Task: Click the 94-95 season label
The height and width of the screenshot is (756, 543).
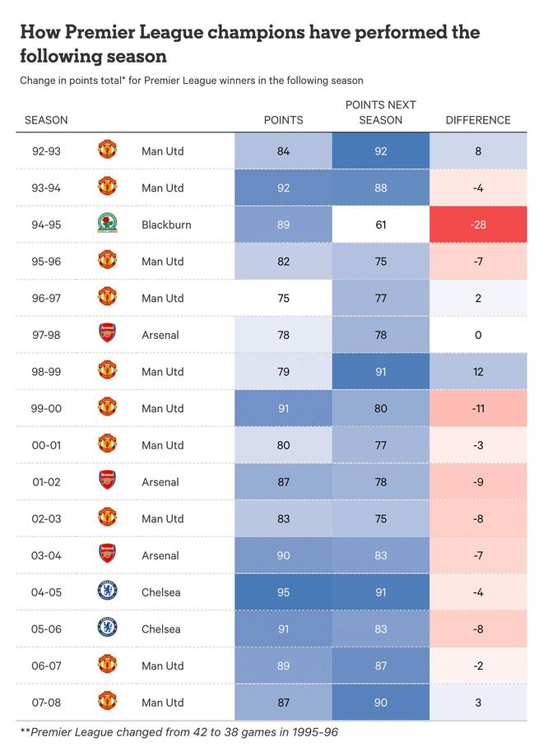Action: click(x=46, y=225)
